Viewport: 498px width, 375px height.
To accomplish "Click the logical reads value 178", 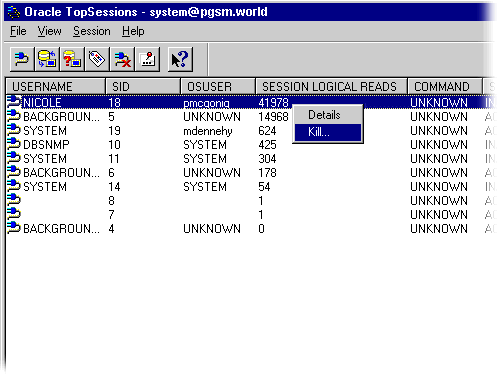I will (x=267, y=173).
